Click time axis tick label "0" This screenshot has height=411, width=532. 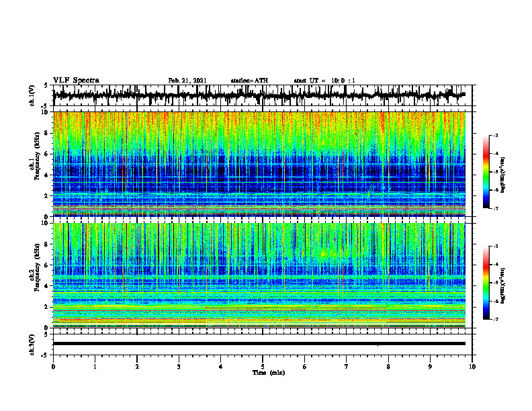coord(53,367)
